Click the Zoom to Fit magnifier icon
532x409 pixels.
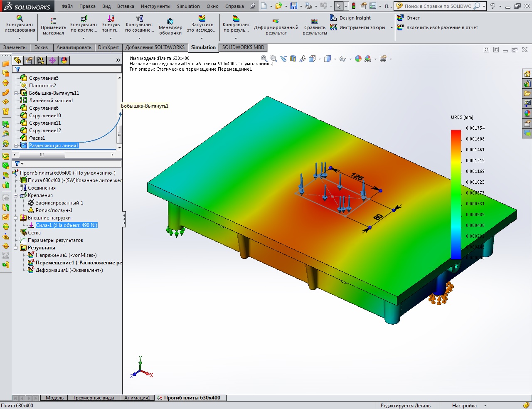click(x=264, y=59)
